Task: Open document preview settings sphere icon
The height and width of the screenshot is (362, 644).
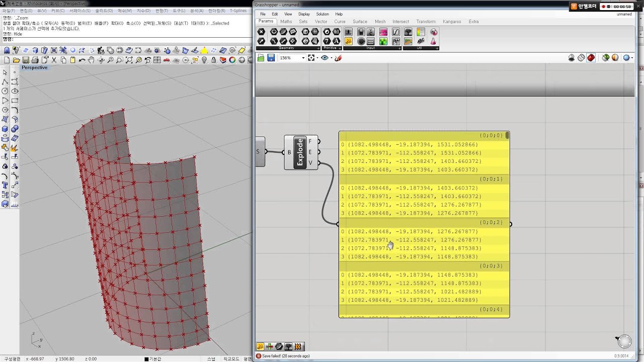Action: [615, 58]
